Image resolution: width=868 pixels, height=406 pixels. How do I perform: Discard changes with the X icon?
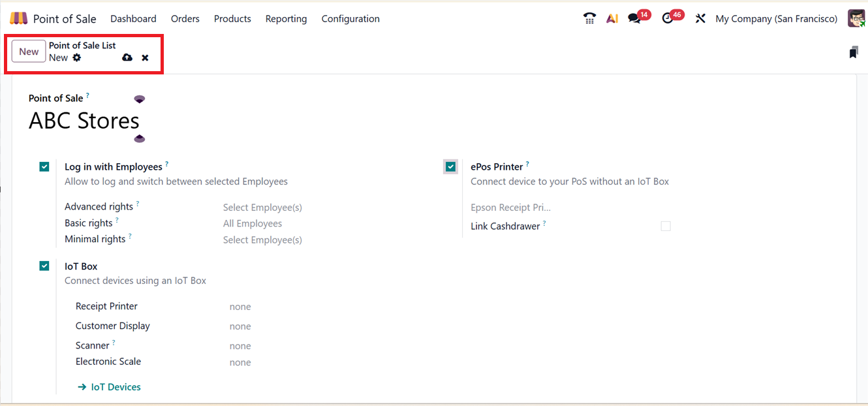point(145,57)
